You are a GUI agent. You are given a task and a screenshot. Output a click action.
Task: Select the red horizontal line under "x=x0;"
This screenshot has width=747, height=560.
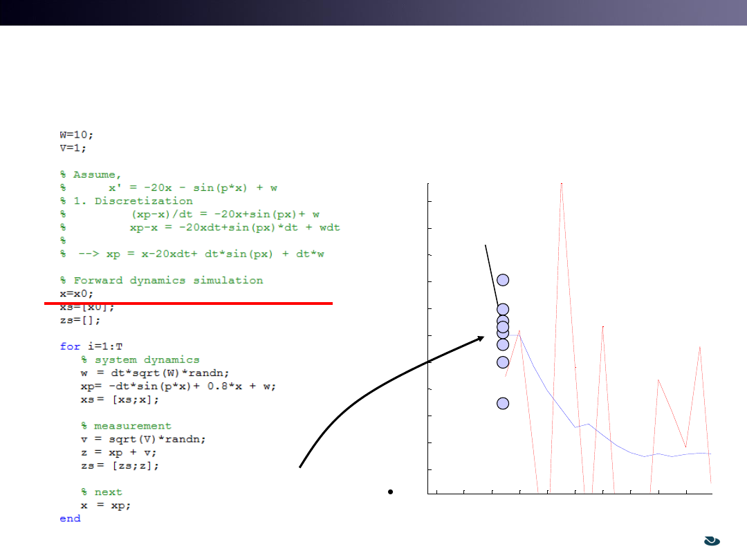188,303
